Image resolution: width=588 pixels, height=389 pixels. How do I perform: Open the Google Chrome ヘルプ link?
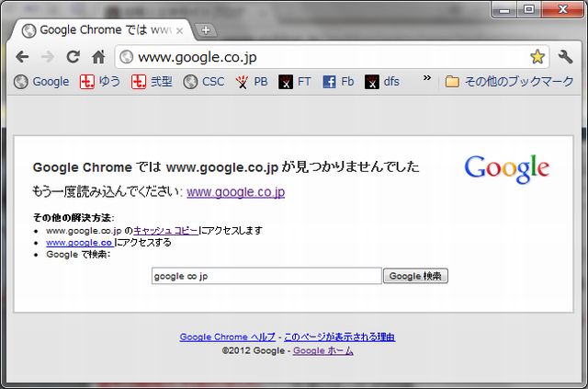click(227, 337)
